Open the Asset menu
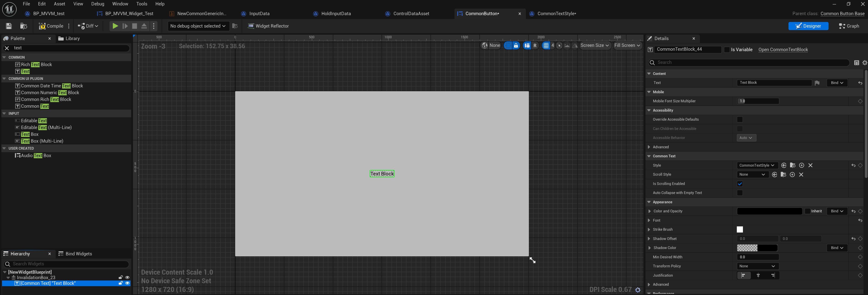 click(59, 4)
